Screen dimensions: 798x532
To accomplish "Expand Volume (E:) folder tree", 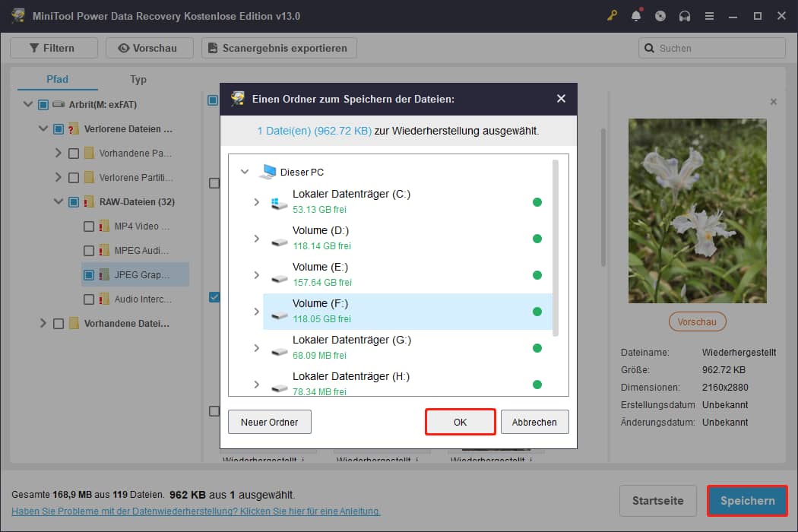I will click(257, 275).
